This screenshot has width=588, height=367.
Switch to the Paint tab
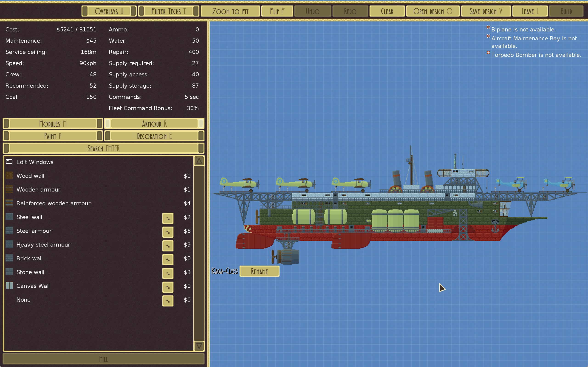tap(53, 136)
